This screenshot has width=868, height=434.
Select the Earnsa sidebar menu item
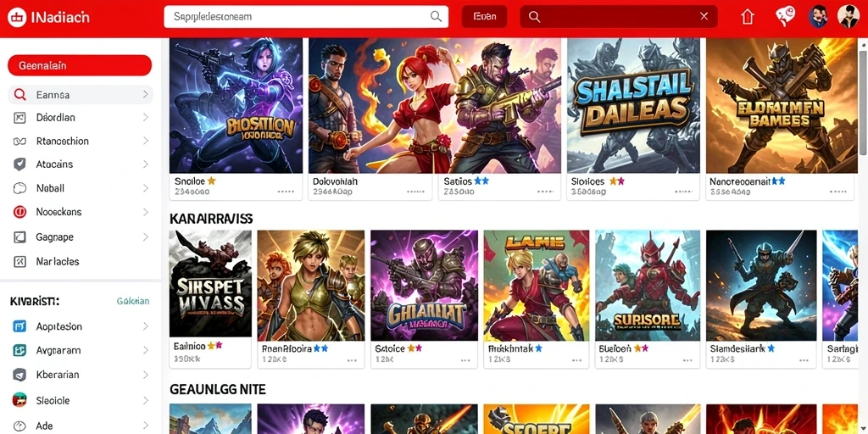point(81,95)
